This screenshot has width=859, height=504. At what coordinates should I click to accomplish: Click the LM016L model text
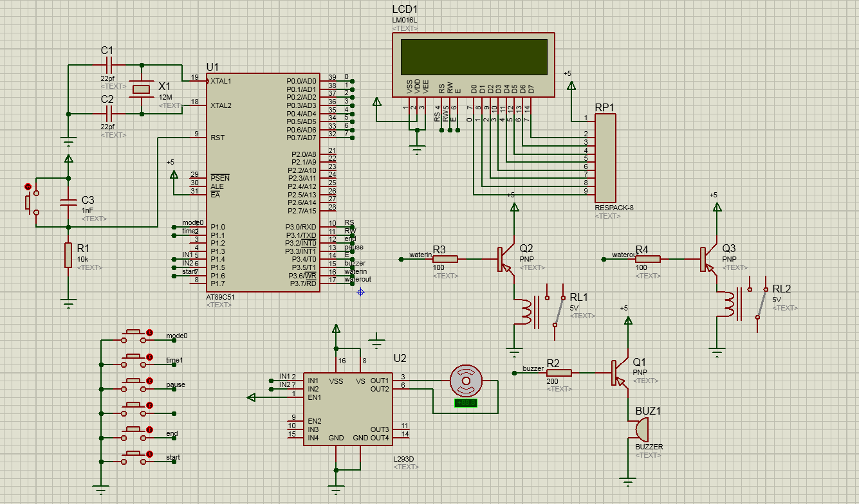(x=404, y=20)
